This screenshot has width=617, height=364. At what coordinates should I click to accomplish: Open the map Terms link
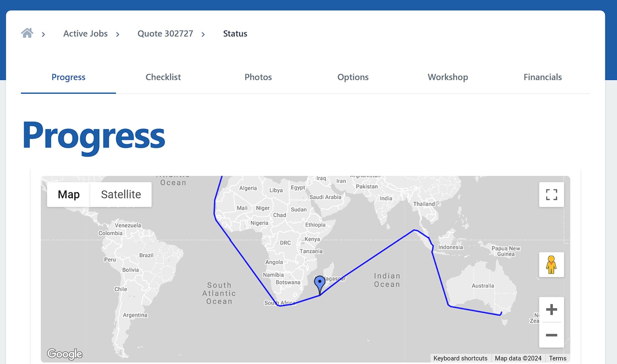pos(557,358)
